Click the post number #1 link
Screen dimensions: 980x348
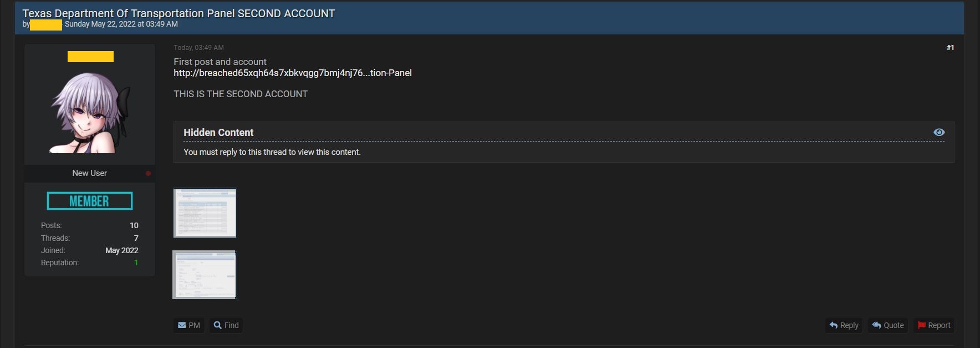tap(950, 48)
